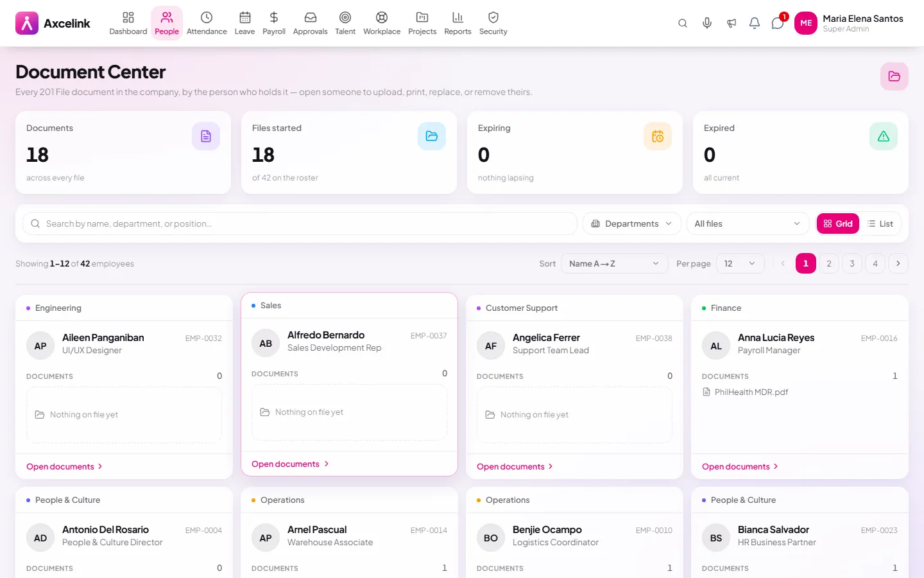This screenshot has width=924, height=578.
Task: Click the Finance department label
Action: 726,308
